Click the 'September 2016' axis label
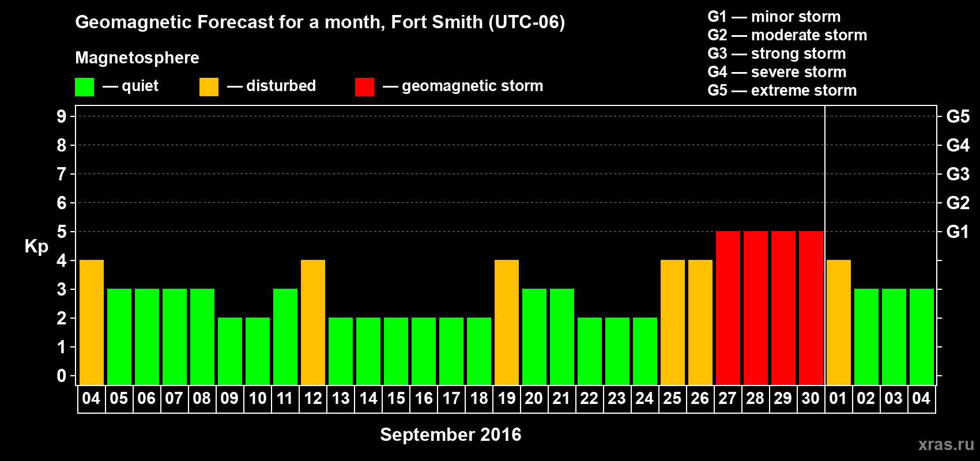 pos(451,434)
